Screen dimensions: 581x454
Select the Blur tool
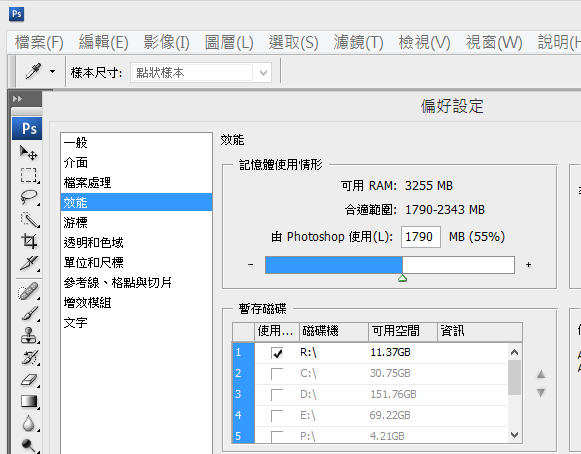(x=29, y=424)
